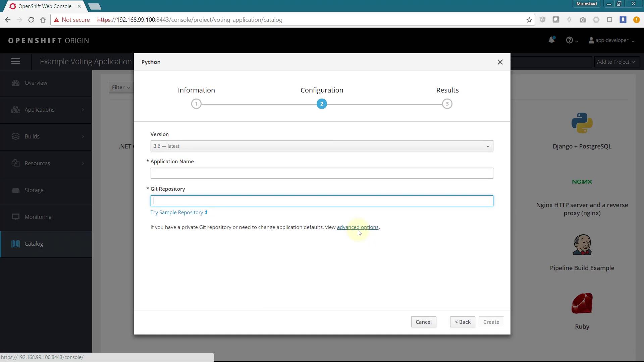Click the Builds layers icon

coord(15,136)
